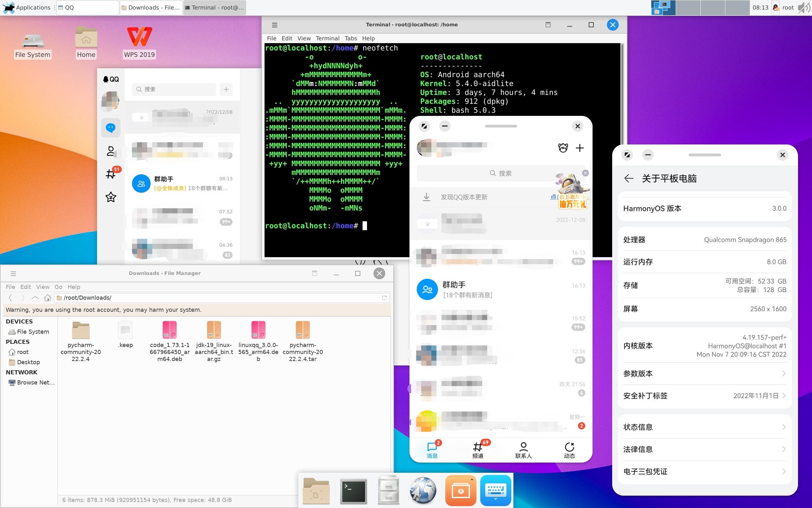This screenshot has height=508, width=812.
Task: Click fullscreen toggle icon on mobile QQ window
Action: [x=424, y=126]
